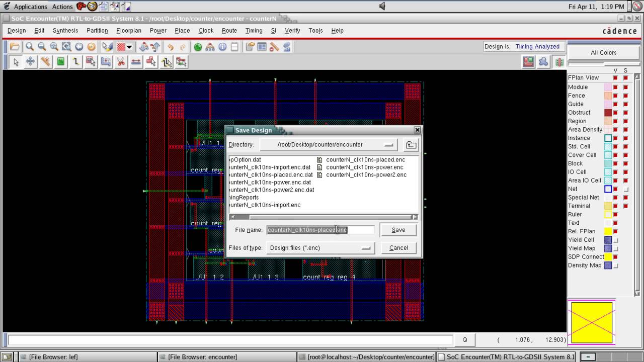Close the Save Design dialog
Viewport: 644px width, 362px height.
pyautogui.click(x=417, y=130)
